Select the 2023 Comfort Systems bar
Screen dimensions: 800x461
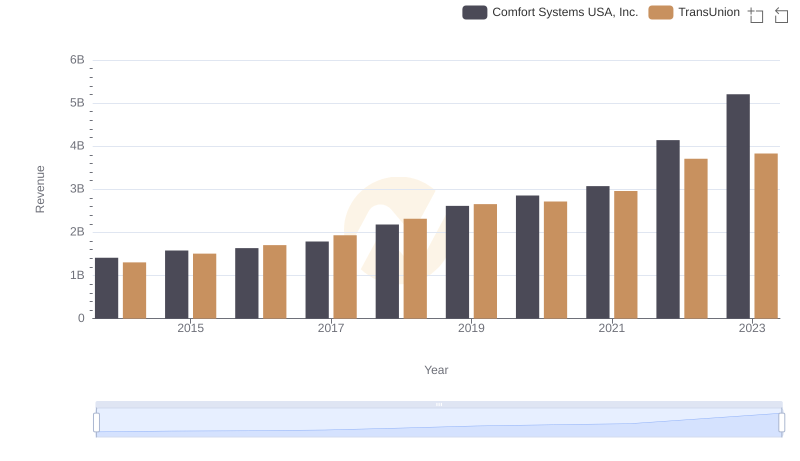tap(738, 206)
